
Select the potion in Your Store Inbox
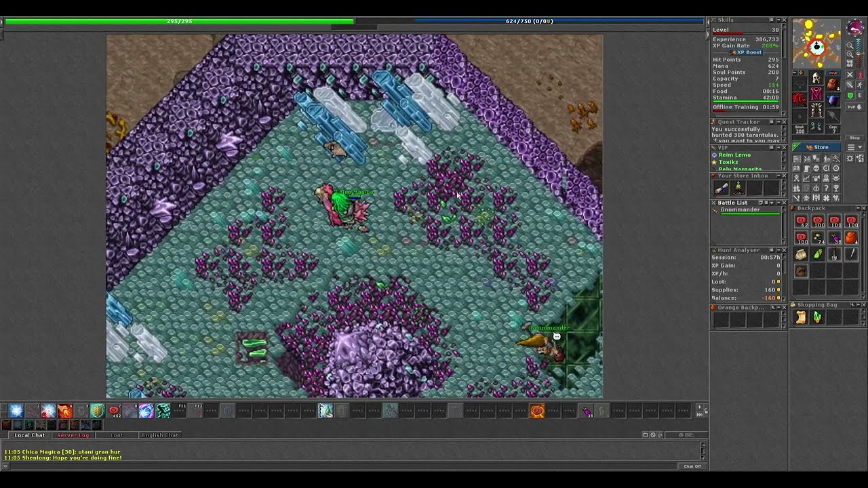point(738,187)
